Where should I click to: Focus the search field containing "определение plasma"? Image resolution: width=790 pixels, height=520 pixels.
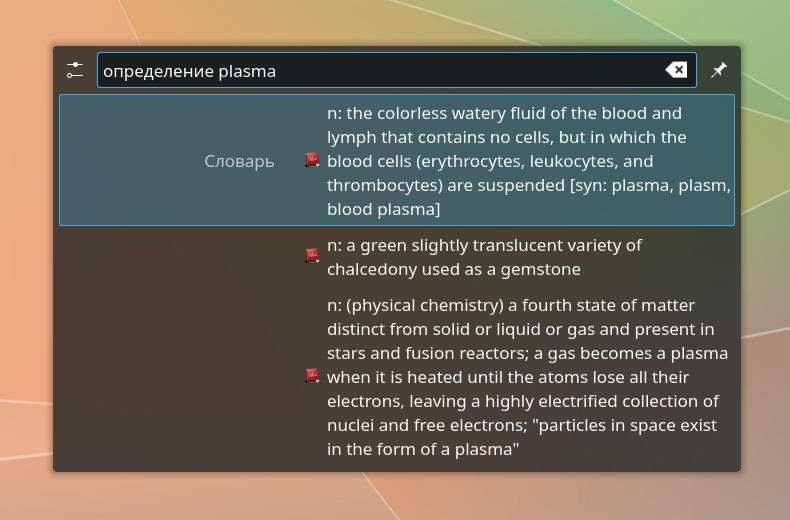point(397,70)
